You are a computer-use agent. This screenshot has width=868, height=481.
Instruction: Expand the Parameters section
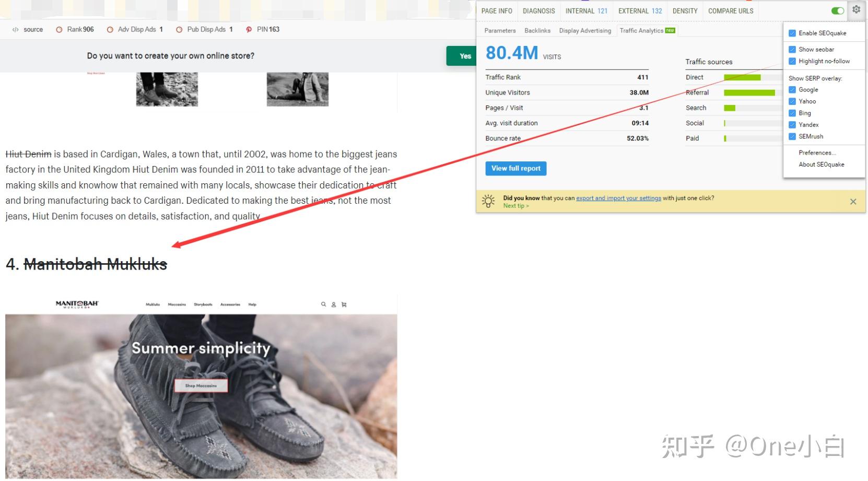[x=500, y=30]
